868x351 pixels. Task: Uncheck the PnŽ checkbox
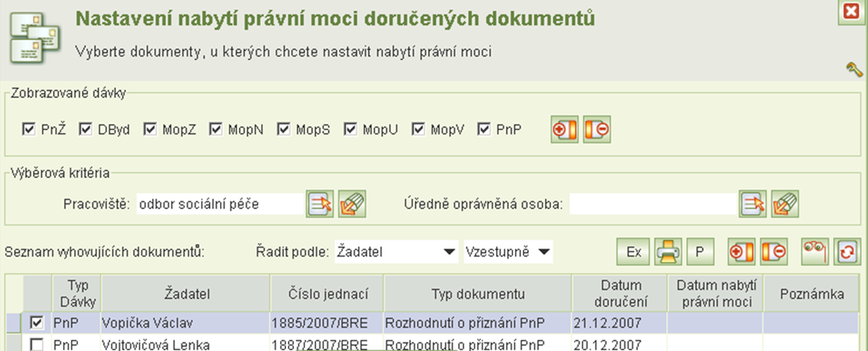pyautogui.click(x=29, y=129)
